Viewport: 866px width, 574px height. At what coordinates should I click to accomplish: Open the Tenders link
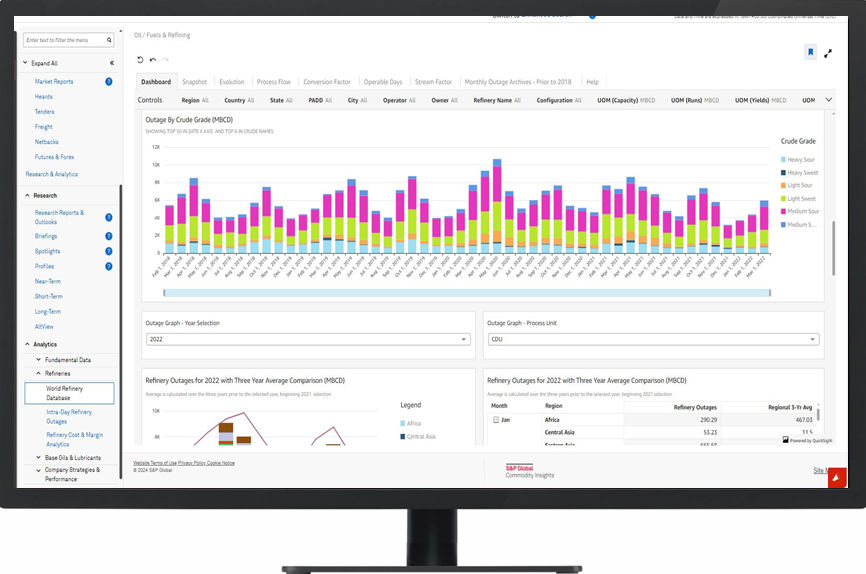pyautogui.click(x=44, y=112)
